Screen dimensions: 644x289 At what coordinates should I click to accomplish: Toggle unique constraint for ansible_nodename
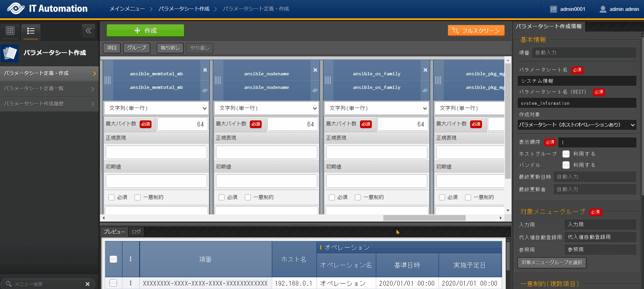coord(248,197)
